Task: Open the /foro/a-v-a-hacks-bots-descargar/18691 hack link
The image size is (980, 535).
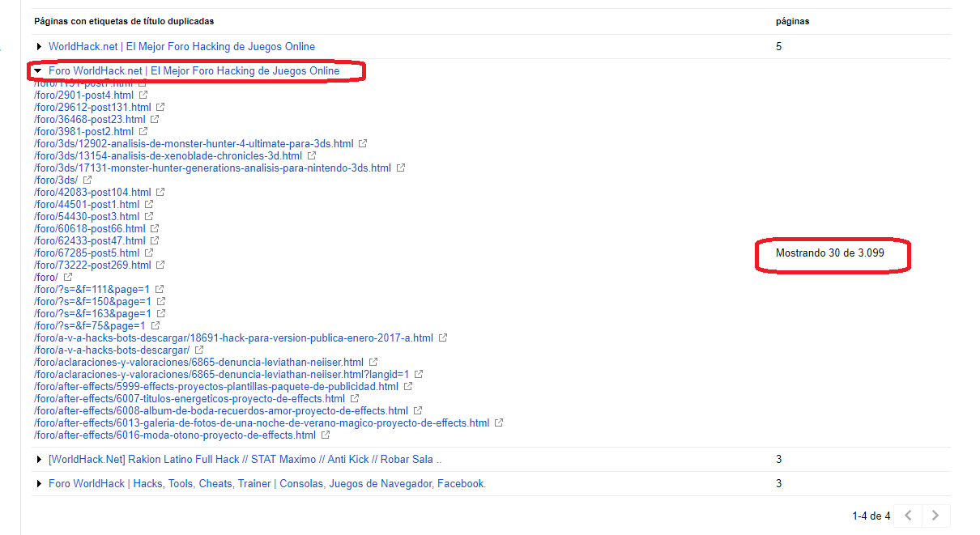Action: coord(234,338)
